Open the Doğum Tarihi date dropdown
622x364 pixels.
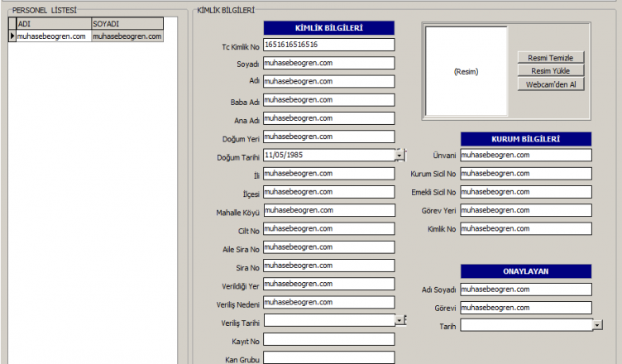tap(400, 156)
